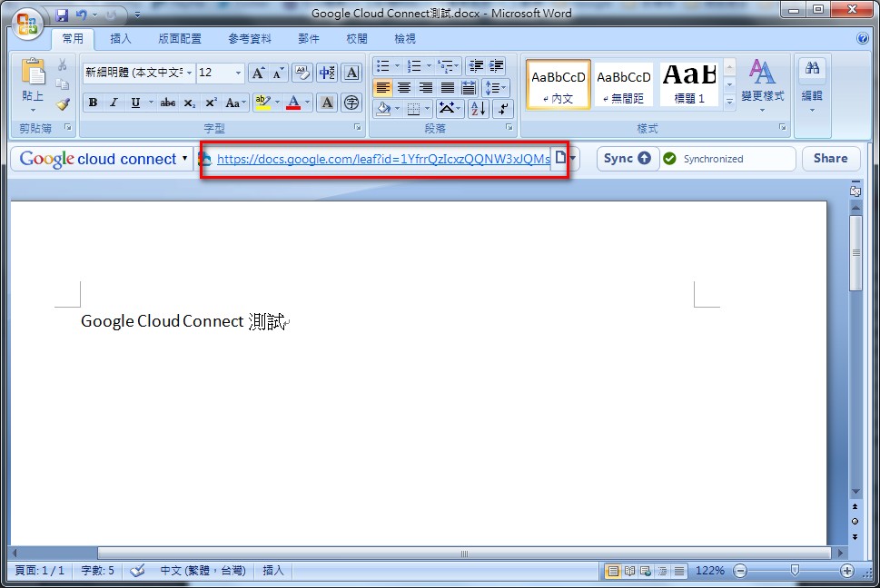Apply red font color
Viewport: 880px width, 588px height.
(x=293, y=103)
